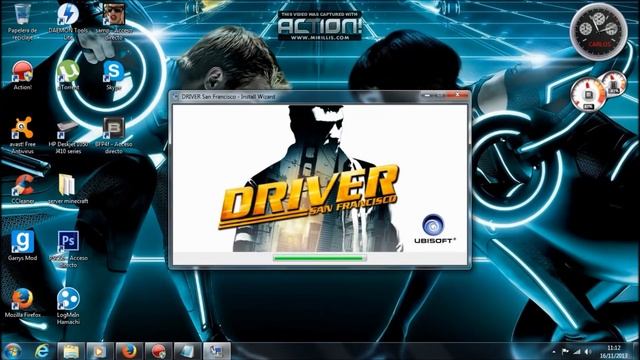Select Mozilla Firefox desktop shortcut
This screenshot has height=360, width=640.
click(x=22, y=303)
